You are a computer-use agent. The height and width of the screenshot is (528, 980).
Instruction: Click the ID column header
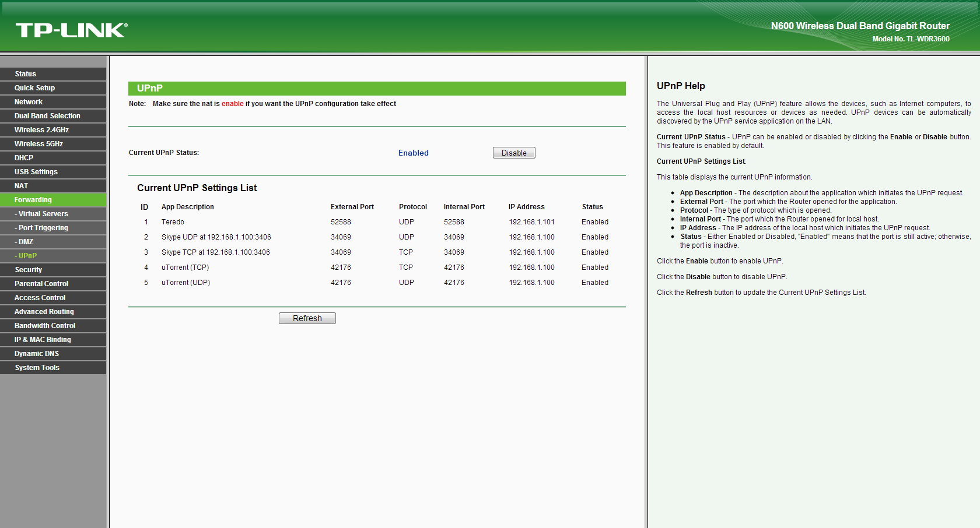(x=144, y=207)
